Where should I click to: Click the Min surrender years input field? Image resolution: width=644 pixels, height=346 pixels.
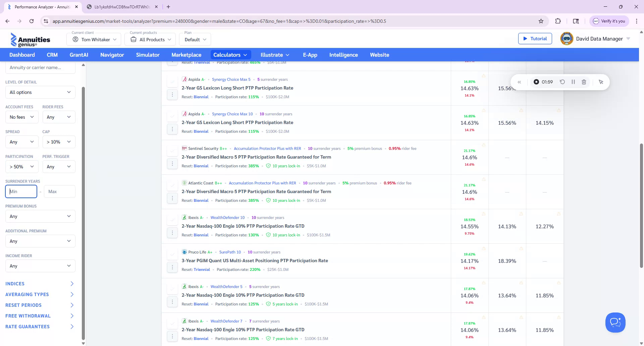[21, 191]
